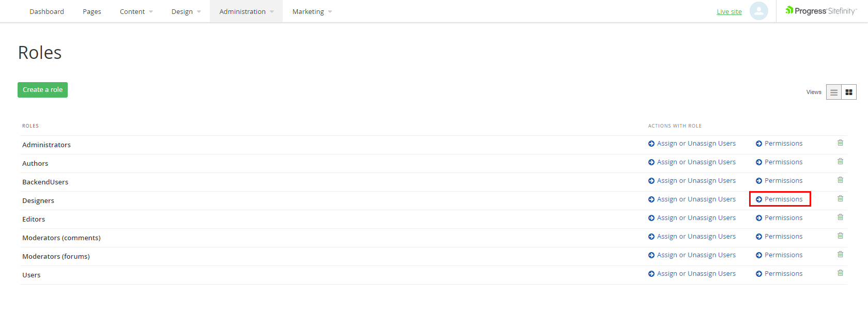868x328 pixels.
Task: Select the Moderators (forums) role name
Action: click(56, 257)
